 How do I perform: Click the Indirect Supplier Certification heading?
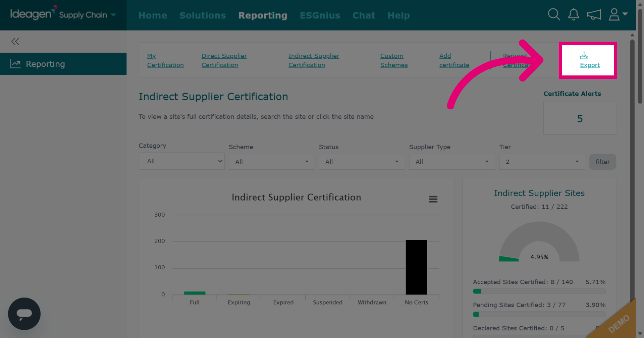click(x=213, y=97)
